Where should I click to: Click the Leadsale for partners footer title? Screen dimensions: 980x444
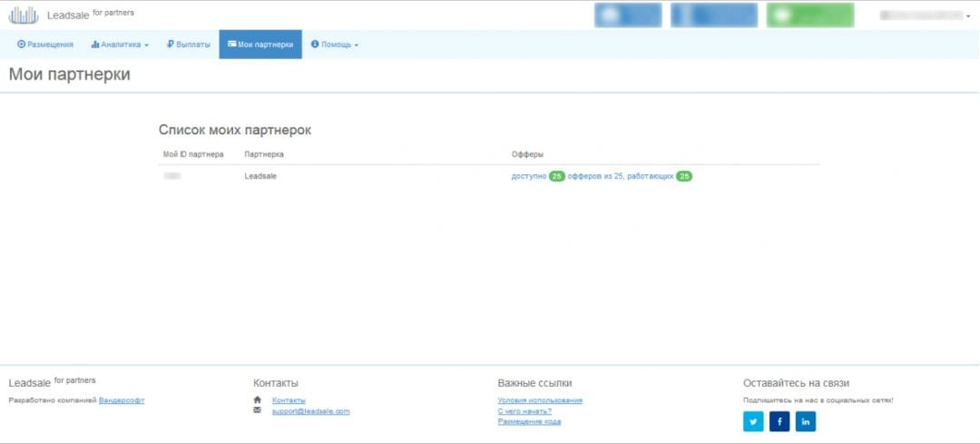click(x=53, y=382)
